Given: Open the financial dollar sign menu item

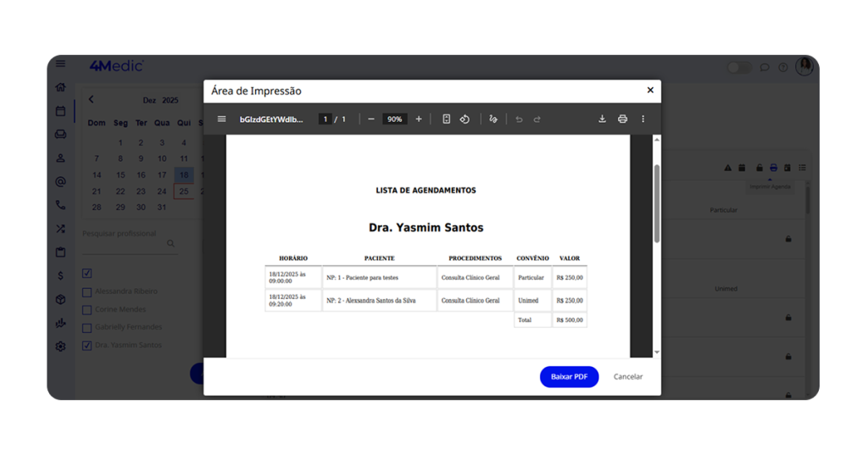Looking at the screenshot, I should click(x=60, y=275).
